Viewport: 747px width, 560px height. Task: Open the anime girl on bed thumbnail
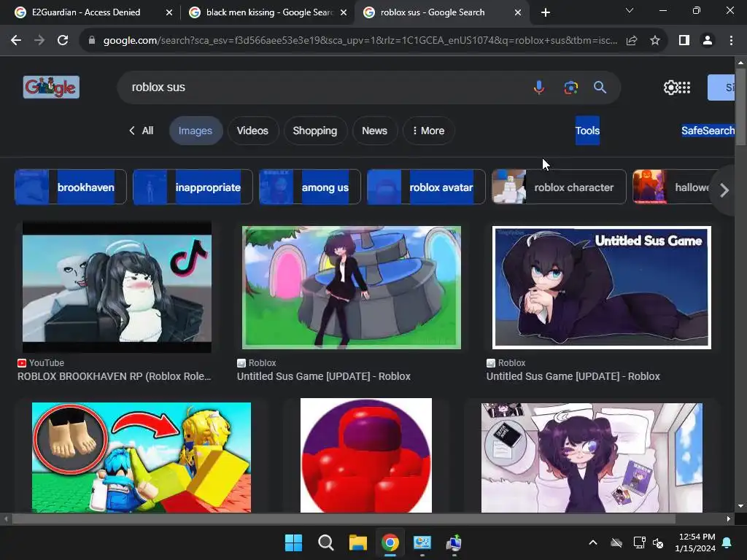[592, 458]
